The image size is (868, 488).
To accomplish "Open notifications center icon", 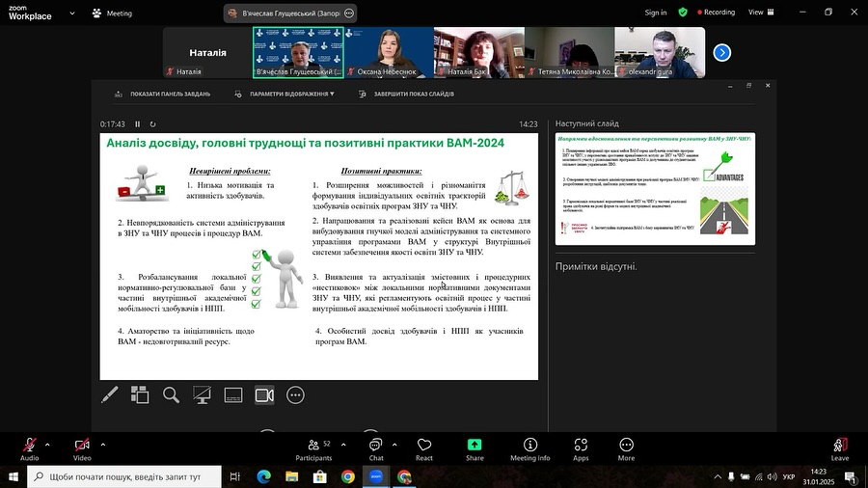I will click(851, 476).
